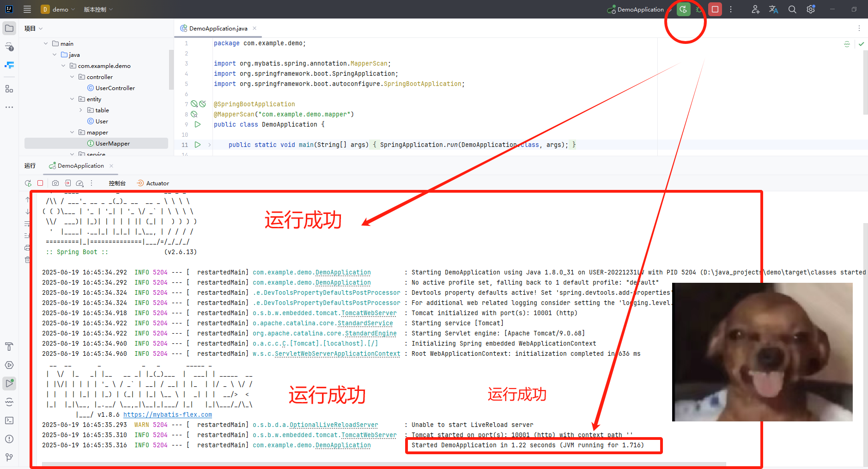Open IDE settings gear icon
The width and height of the screenshot is (868, 469).
(811, 9)
